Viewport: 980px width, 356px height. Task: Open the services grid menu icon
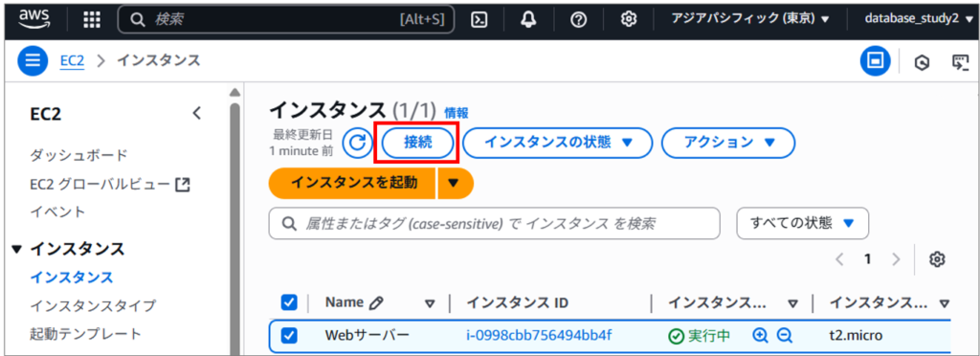91,19
